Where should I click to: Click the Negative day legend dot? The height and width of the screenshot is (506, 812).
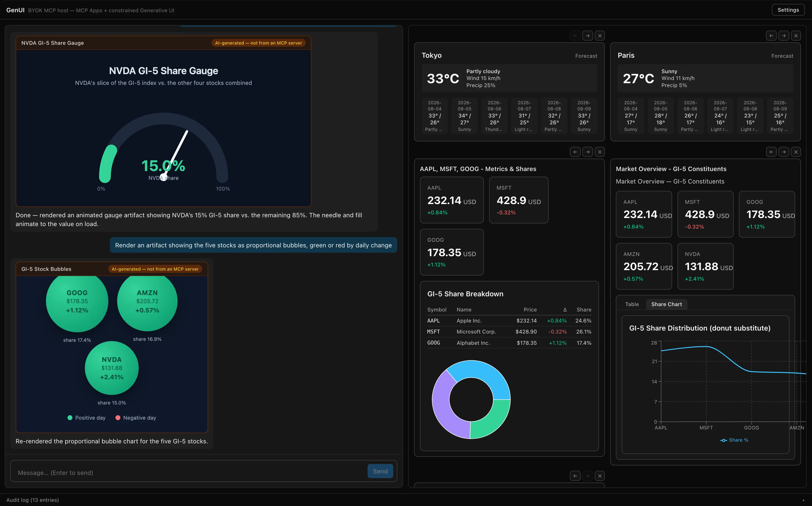tap(118, 418)
